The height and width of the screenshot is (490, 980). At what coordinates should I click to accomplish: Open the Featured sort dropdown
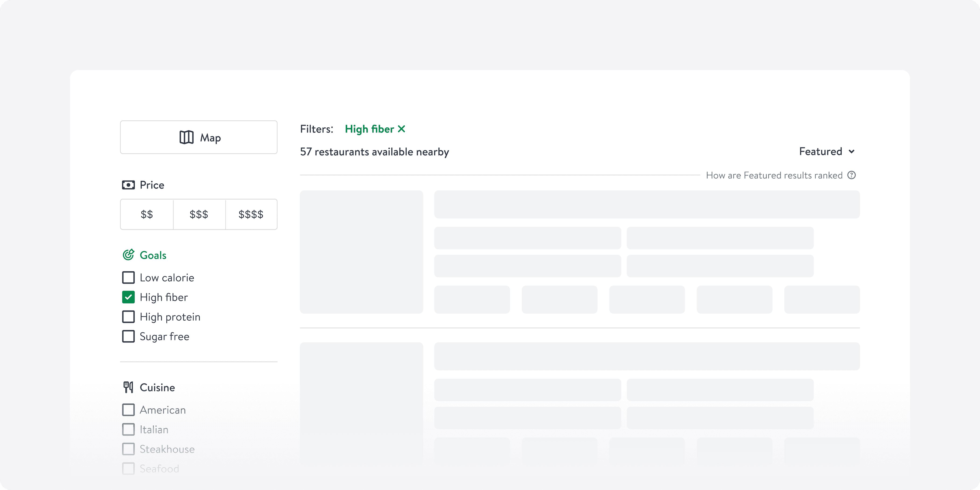click(821, 151)
